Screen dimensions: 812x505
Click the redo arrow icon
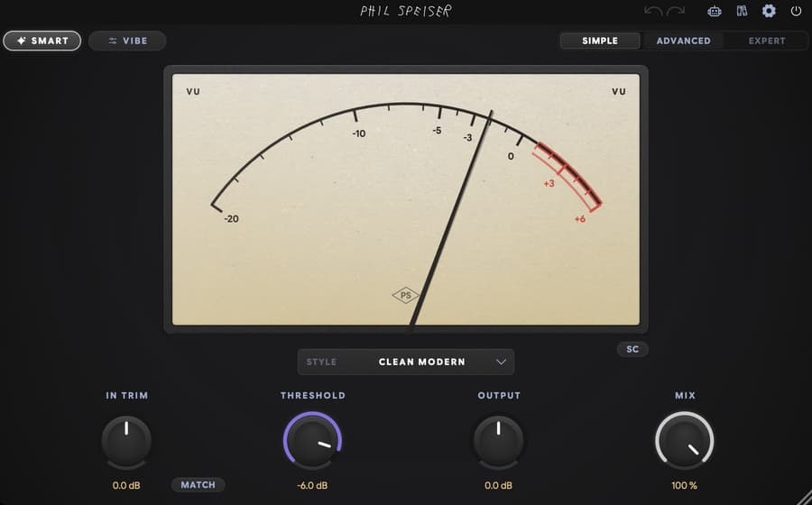(676, 11)
